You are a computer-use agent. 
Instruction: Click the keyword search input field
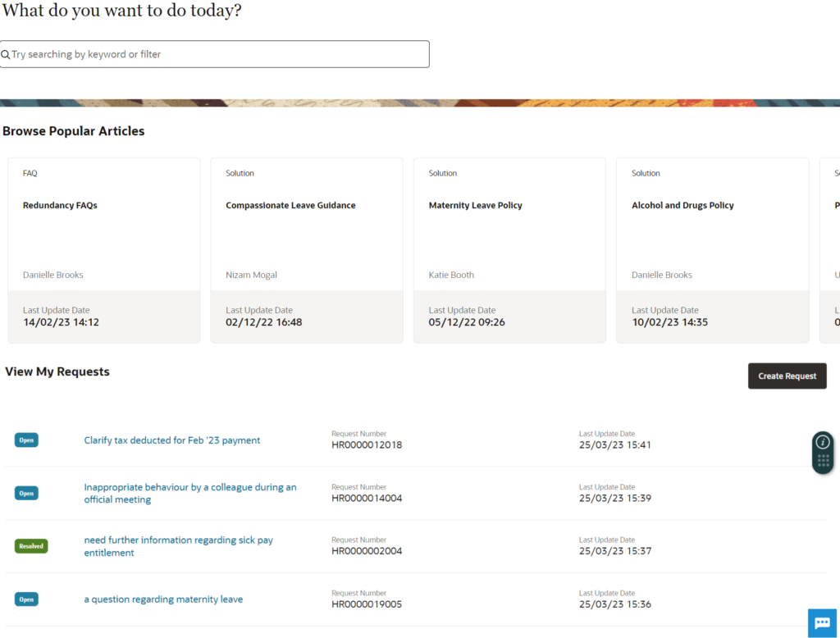[x=213, y=54]
